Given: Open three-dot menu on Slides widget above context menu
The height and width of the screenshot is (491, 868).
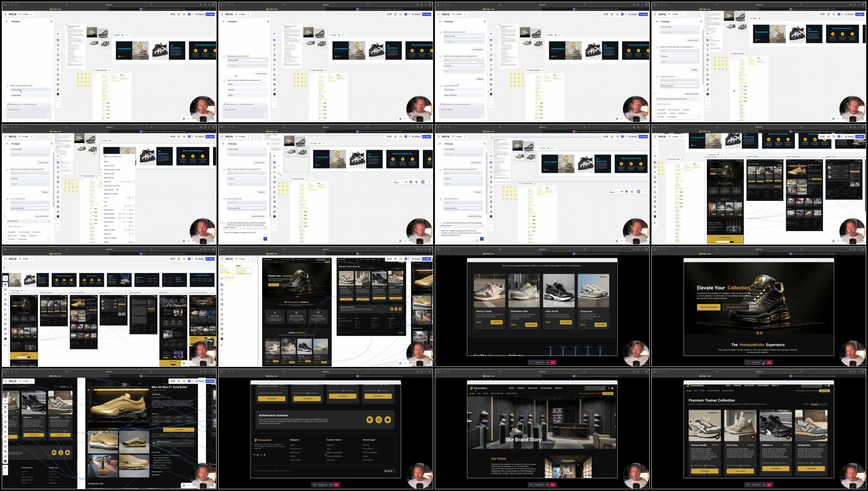Looking at the screenshot, I should [117, 141].
